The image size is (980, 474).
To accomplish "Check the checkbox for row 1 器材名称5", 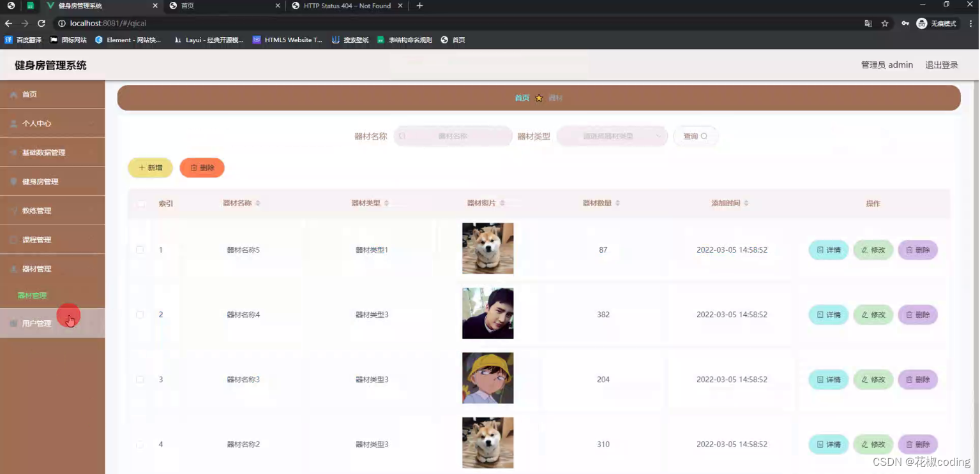I will coord(141,249).
